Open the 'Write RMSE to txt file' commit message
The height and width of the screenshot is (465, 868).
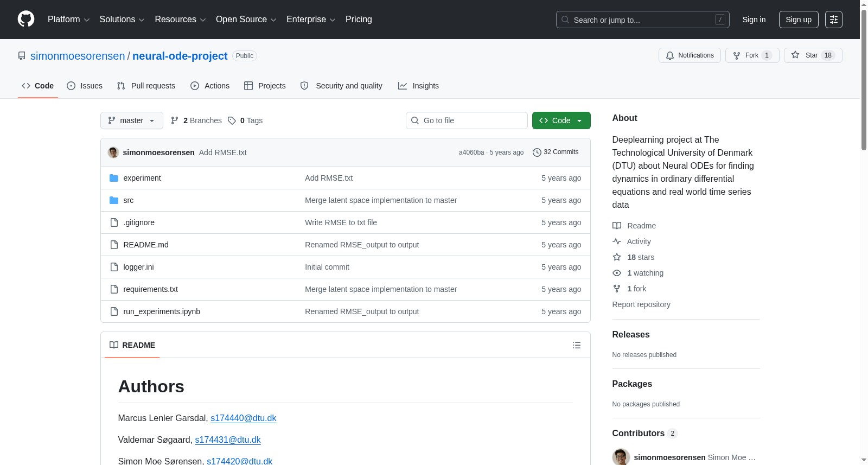coord(341,222)
